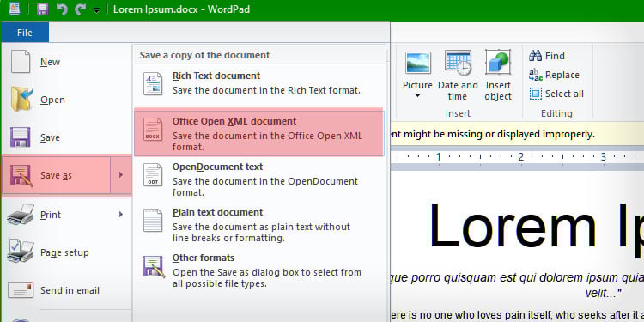Save a copy as OpenDocument text
This screenshot has height=322, width=644.
tap(258, 179)
